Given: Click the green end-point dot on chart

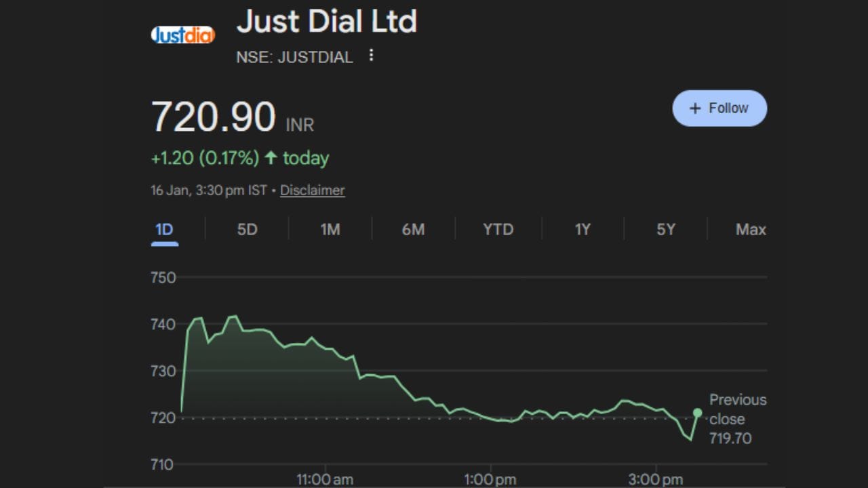Looking at the screenshot, I should (x=697, y=413).
